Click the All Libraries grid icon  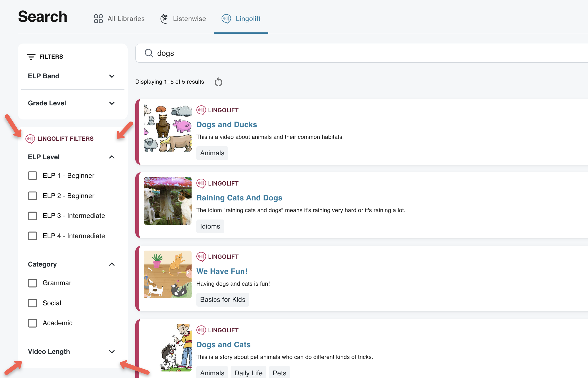[x=98, y=19]
